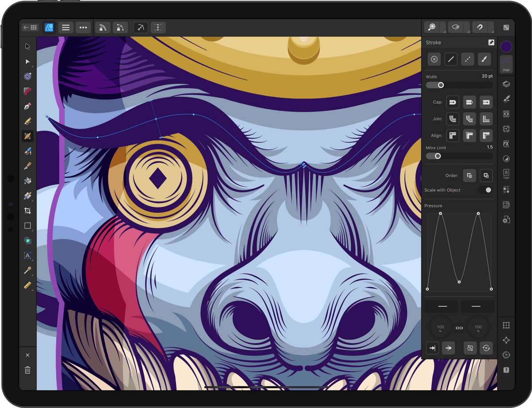Select the Pencil tool in left toolbar

27,121
